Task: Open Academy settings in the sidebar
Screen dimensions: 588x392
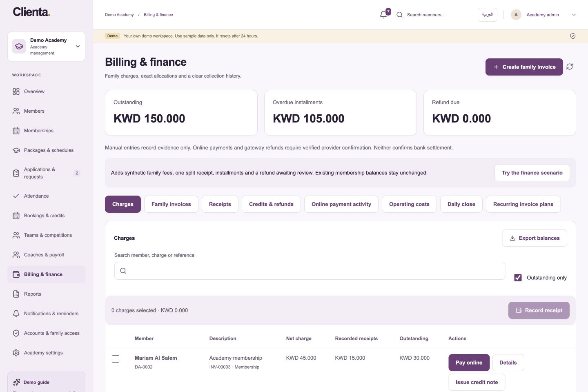Action: coord(46,353)
